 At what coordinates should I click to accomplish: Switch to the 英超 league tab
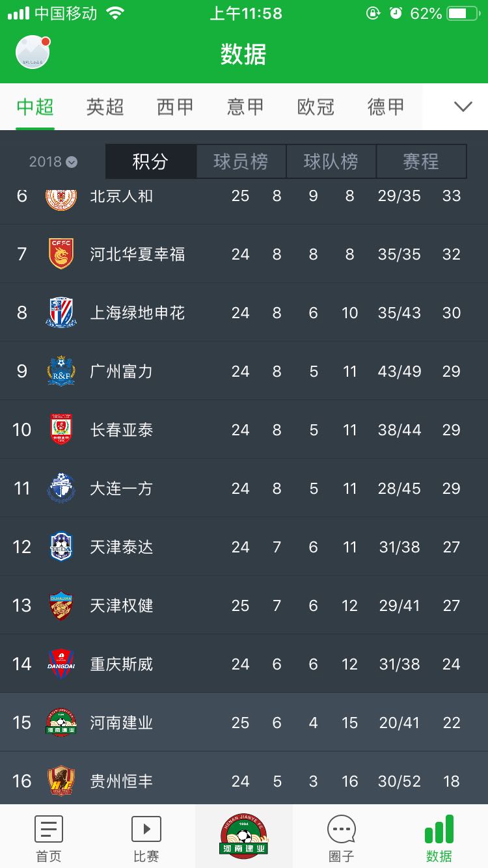[x=105, y=107]
